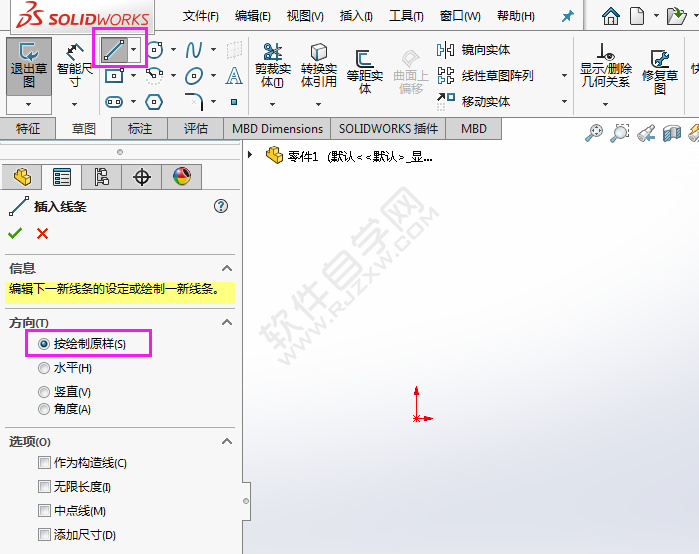This screenshot has height=554, width=699.
Task: Enable 添加尺寸(D) checkbox
Action: [x=44, y=534]
